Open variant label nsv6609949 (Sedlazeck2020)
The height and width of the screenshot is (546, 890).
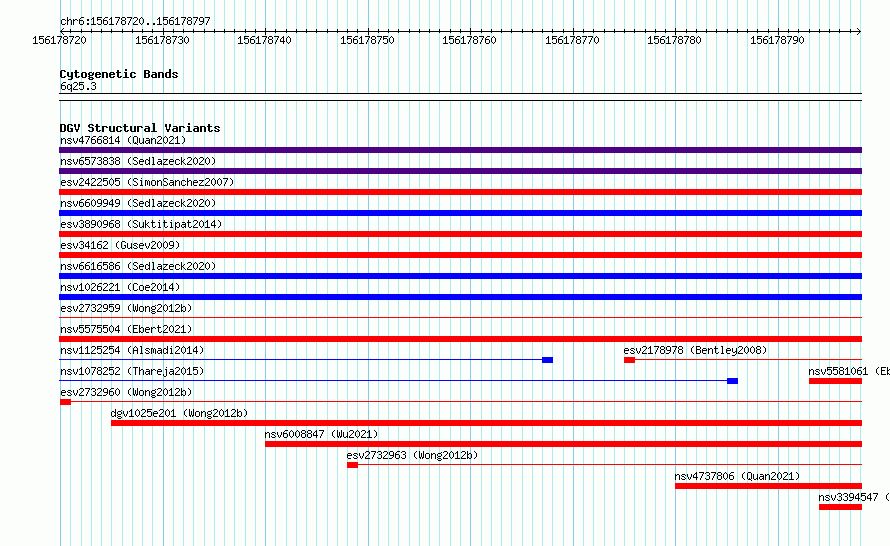(x=138, y=203)
